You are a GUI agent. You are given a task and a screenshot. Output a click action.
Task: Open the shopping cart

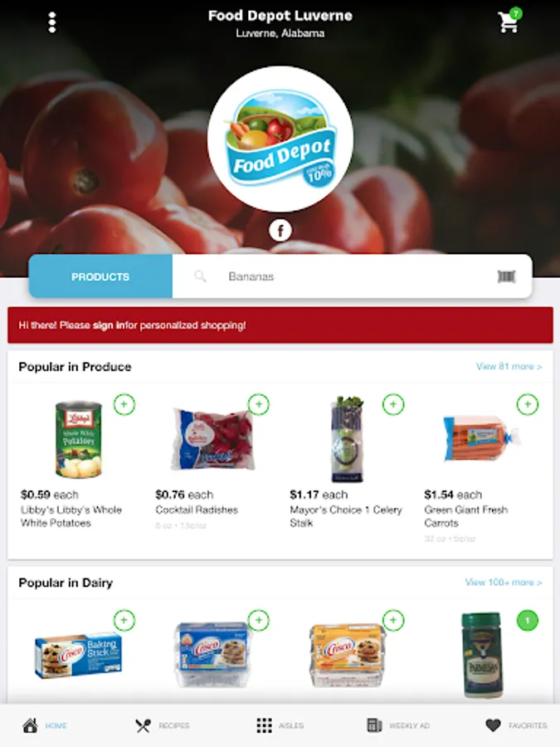[509, 21]
